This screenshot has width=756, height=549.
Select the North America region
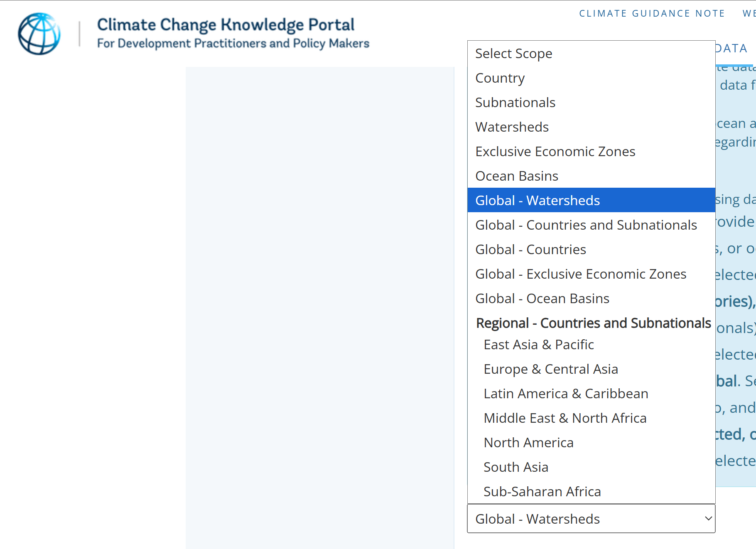[528, 443]
